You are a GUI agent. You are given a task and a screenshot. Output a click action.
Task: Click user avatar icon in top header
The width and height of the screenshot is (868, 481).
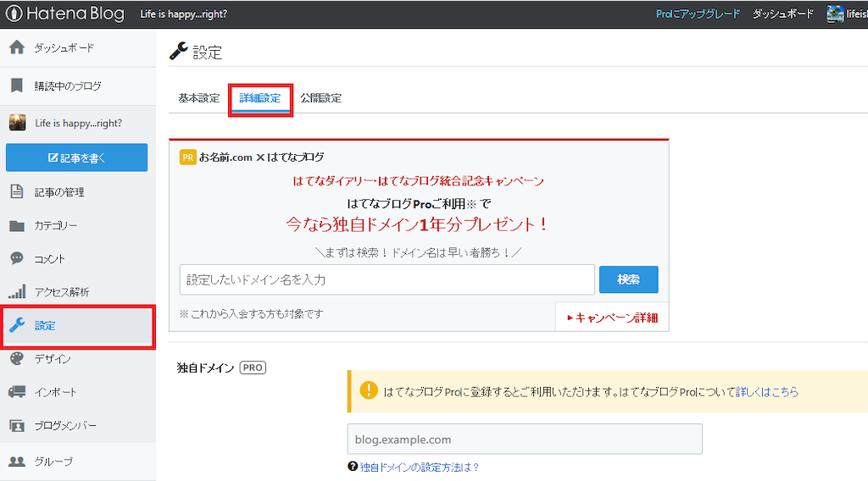(x=835, y=14)
